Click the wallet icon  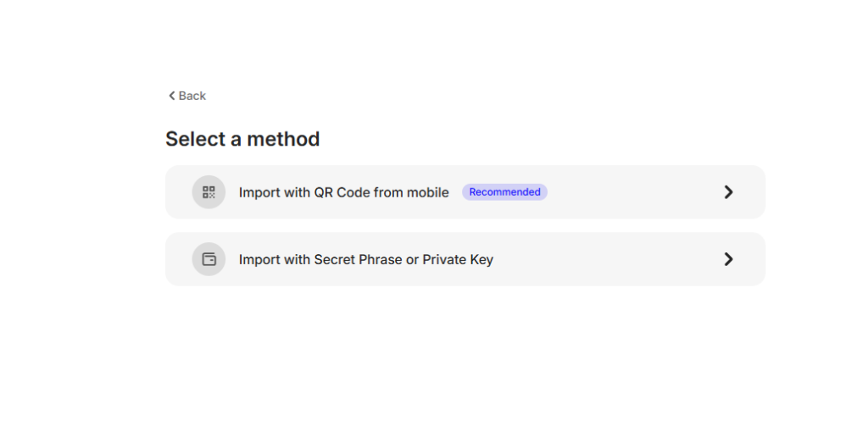coord(209,259)
